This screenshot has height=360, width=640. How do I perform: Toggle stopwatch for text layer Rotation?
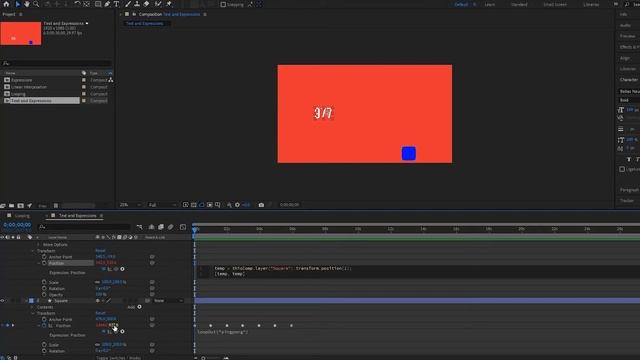point(44,288)
